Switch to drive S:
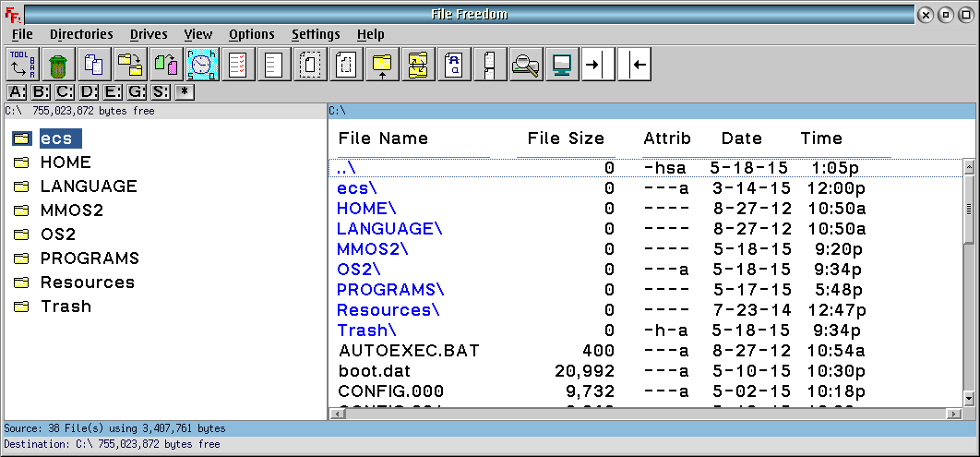Image resolution: width=980 pixels, height=457 pixels. tap(161, 91)
